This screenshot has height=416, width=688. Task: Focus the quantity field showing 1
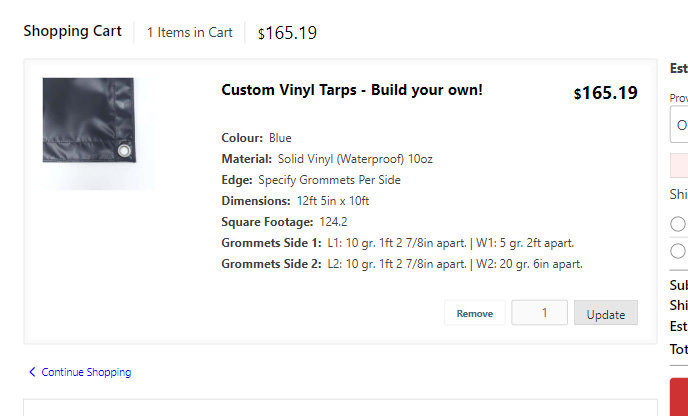(x=539, y=313)
